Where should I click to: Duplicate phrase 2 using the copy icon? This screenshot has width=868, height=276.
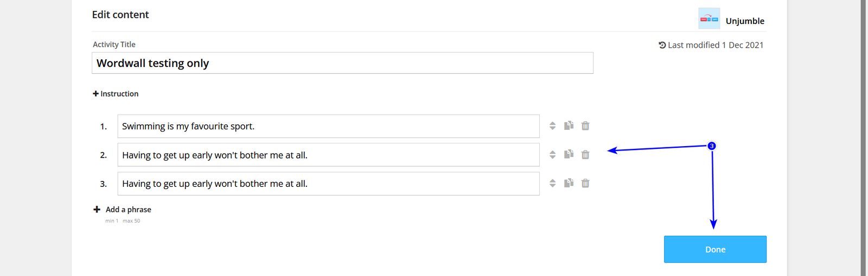[569, 155]
